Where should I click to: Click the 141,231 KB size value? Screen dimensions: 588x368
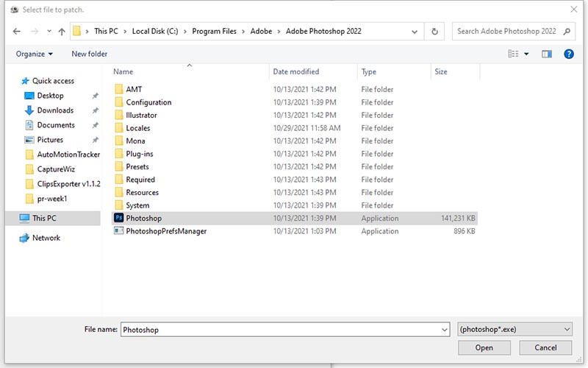tap(458, 218)
